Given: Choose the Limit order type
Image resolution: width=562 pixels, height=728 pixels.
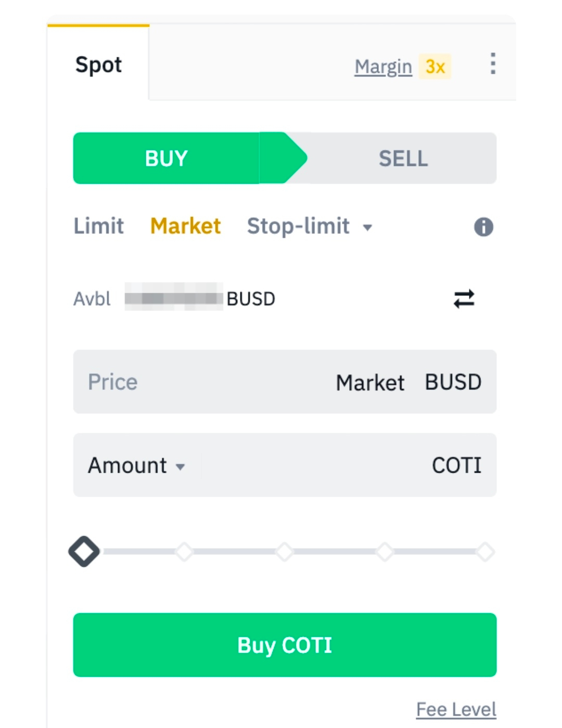Looking at the screenshot, I should coord(98,226).
